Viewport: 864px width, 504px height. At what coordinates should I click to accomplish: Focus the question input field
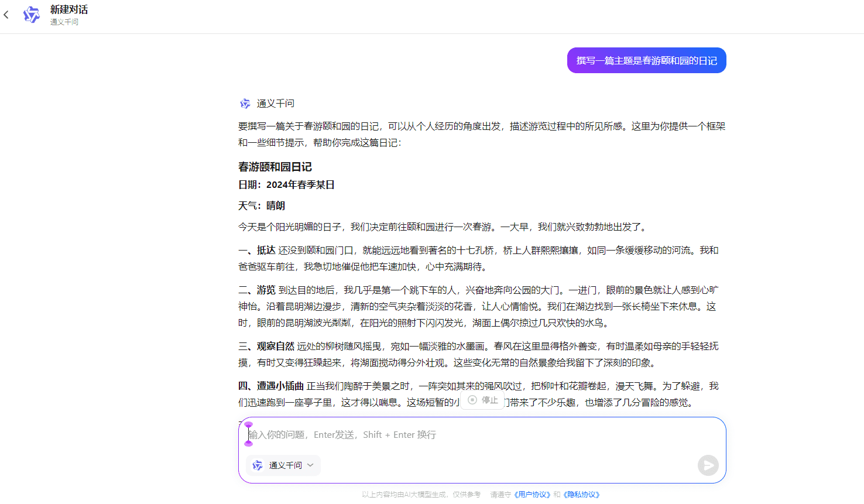481,435
